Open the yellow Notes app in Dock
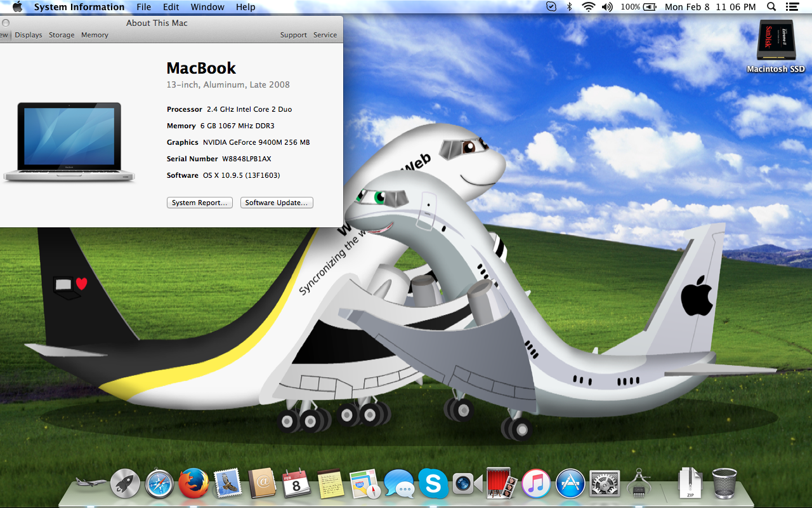Image resolution: width=812 pixels, height=508 pixels. coord(331,484)
